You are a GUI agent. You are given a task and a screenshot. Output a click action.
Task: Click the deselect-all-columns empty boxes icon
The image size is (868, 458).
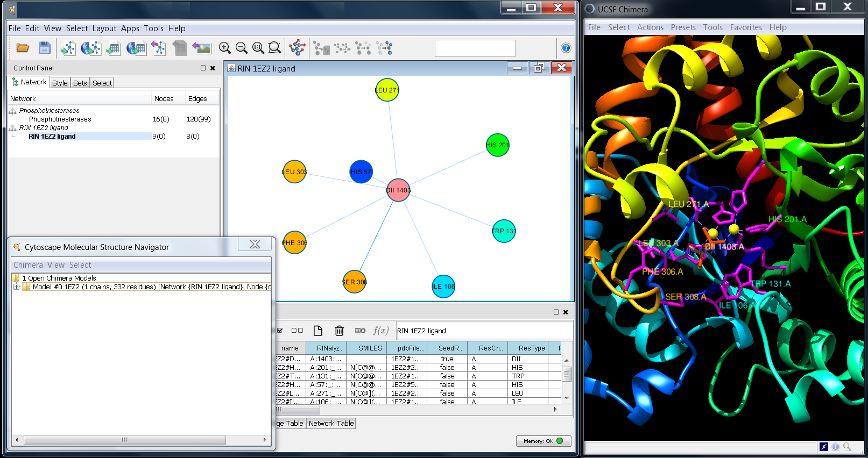click(297, 331)
